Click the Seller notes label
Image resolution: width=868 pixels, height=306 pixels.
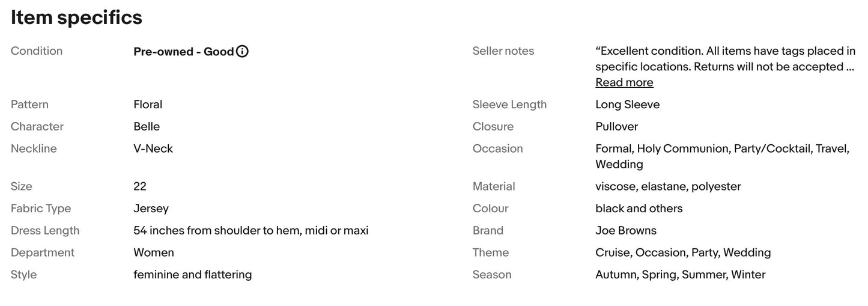click(x=503, y=51)
